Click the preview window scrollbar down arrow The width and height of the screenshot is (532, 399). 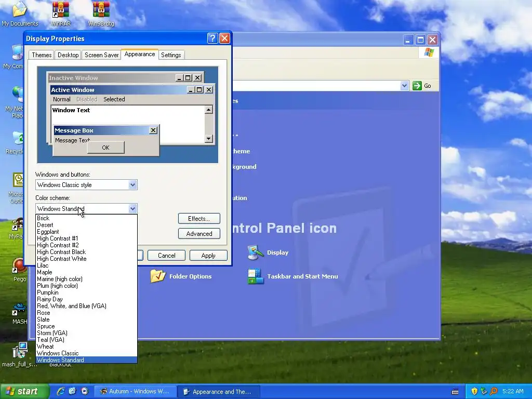209,138
